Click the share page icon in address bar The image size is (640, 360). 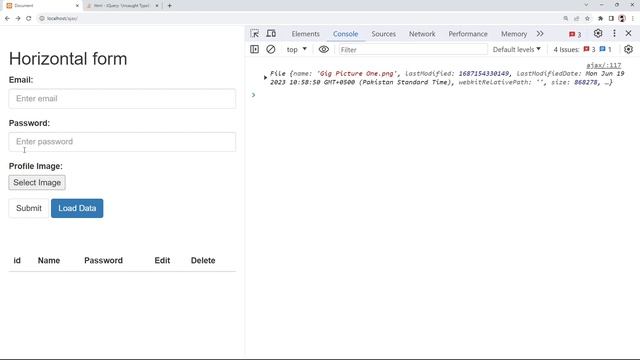click(577, 18)
